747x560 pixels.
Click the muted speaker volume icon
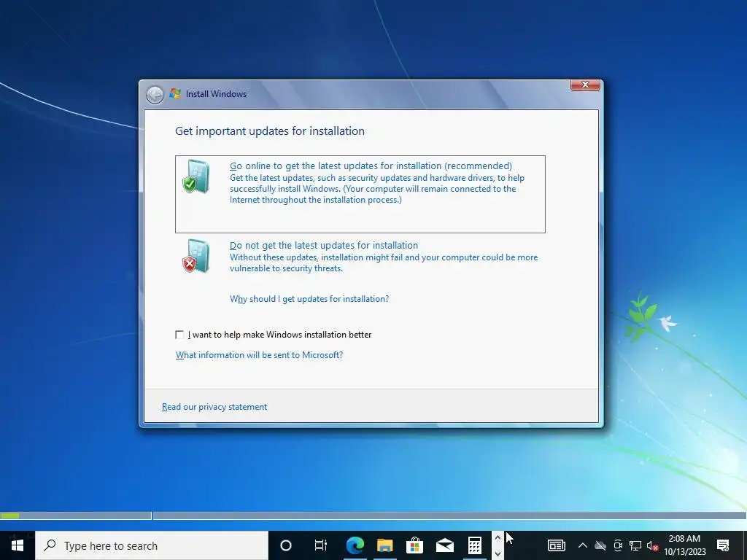[x=652, y=545]
